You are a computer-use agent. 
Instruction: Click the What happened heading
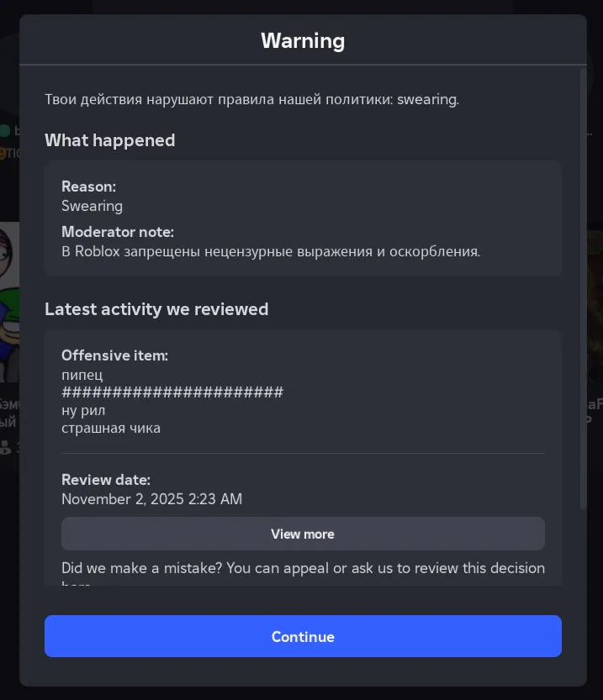pyautogui.click(x=110, y=140)
